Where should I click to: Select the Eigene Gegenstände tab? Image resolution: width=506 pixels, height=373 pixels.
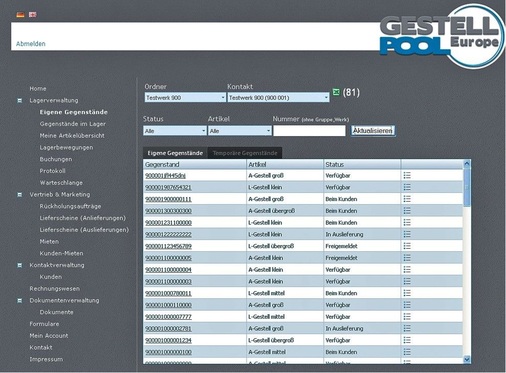(x=175, y=153)
